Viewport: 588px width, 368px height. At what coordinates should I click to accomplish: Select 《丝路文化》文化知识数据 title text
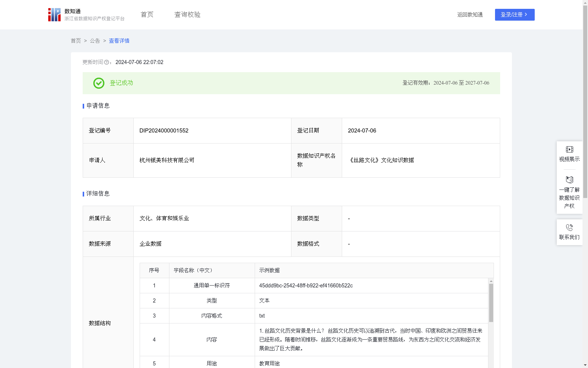pyautogui.click(x=381, y=160)
